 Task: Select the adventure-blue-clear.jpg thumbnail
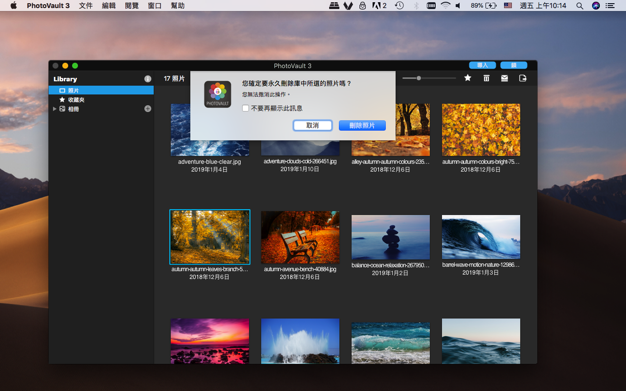[210, 130]
